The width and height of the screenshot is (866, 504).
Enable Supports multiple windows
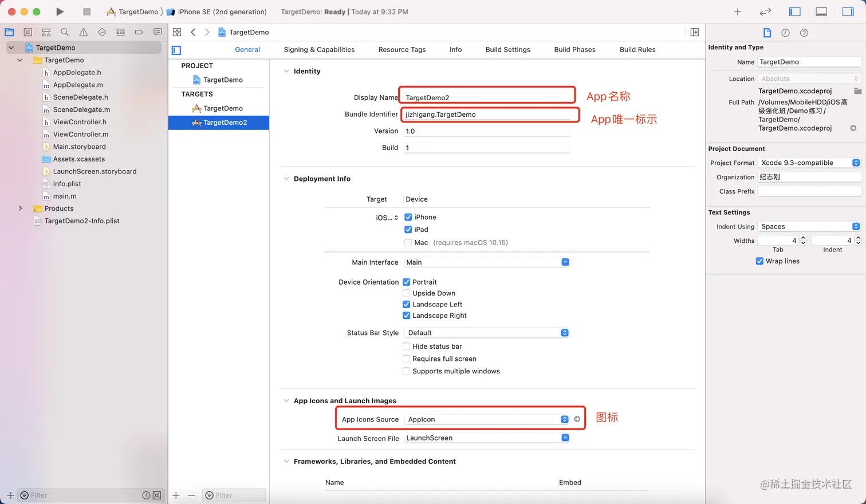click(406, 371)
